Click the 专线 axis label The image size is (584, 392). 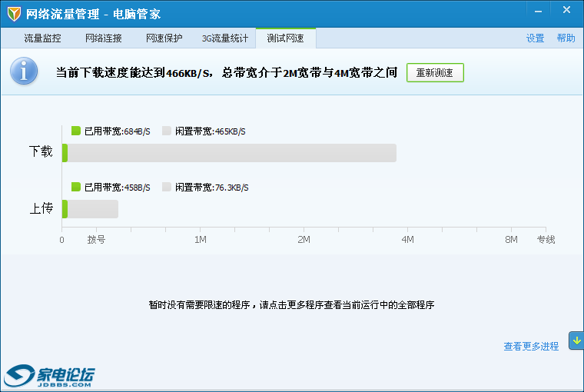(x=546, y=240)
